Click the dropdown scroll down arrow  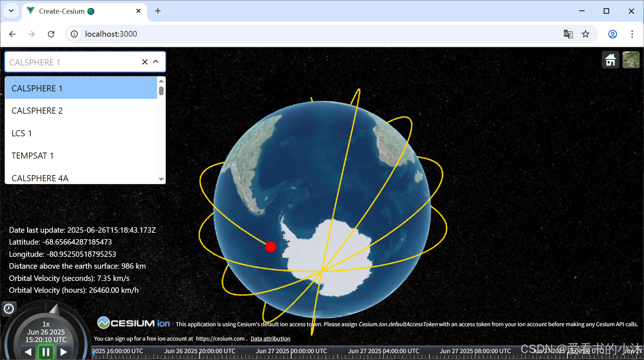161,179
